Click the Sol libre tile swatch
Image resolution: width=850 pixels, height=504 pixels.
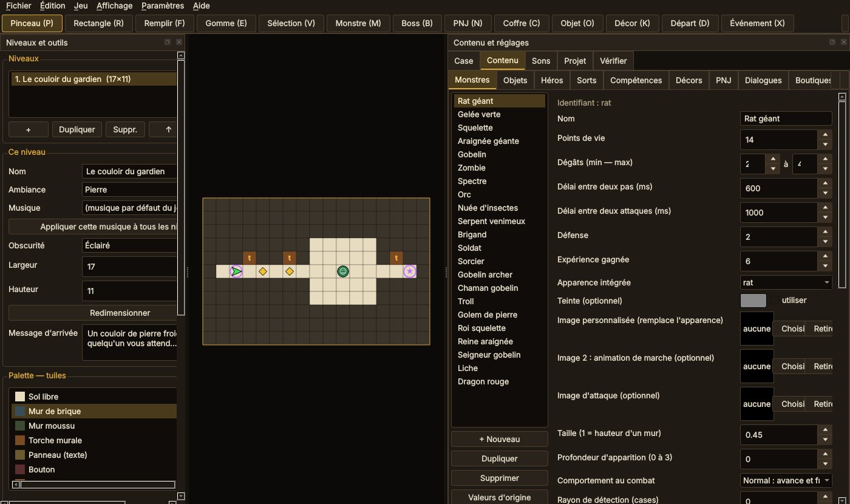pos(20,397)
